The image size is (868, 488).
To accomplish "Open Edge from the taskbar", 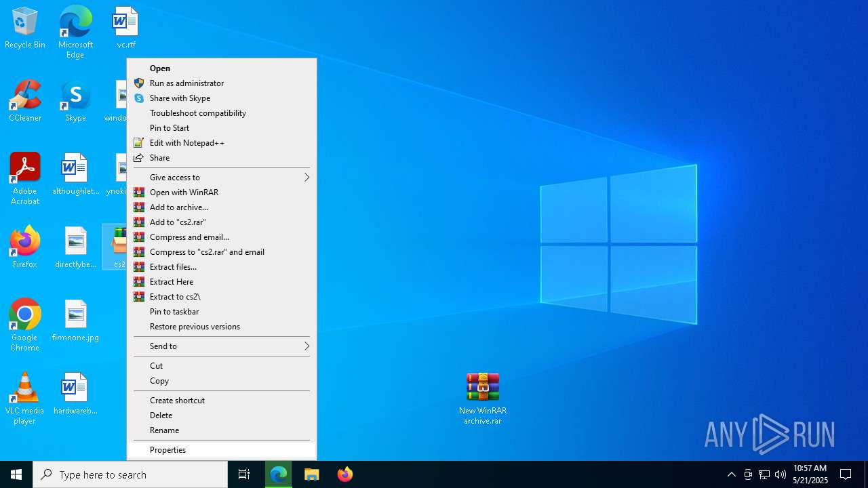I will pyautogui.click(x=279, y=474).
